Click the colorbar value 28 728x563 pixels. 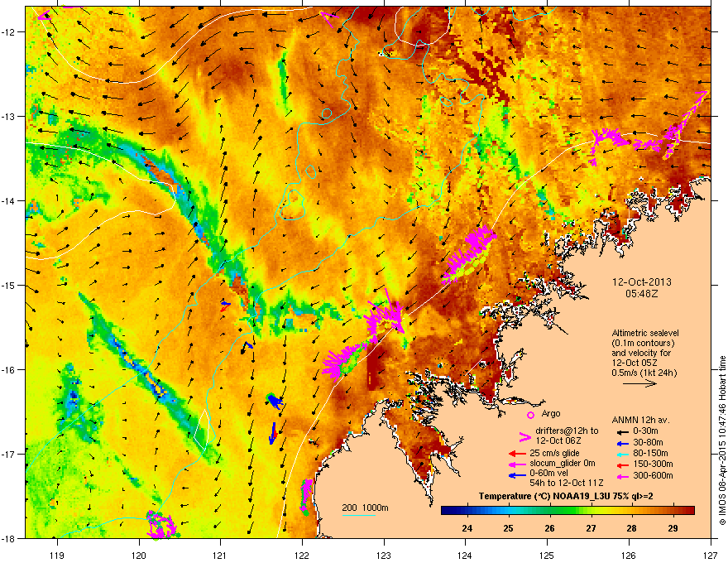631,528
